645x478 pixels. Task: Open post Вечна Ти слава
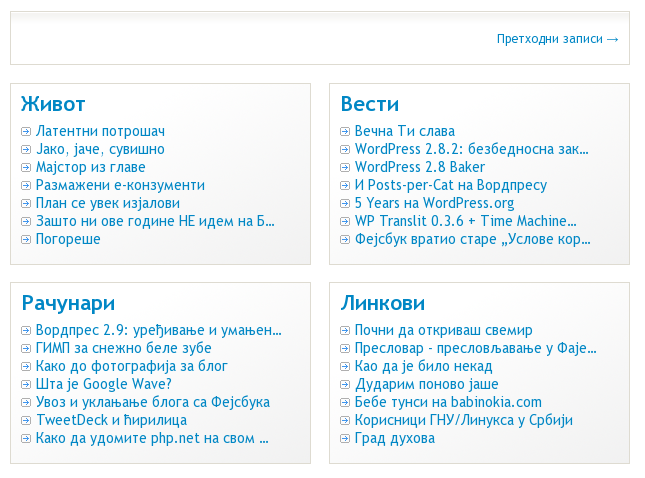tap(405, 131)
